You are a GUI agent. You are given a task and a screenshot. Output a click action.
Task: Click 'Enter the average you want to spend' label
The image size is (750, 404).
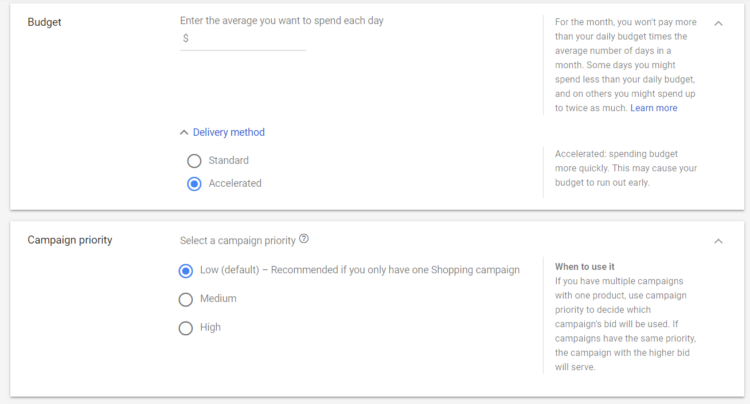coord(281,20)
